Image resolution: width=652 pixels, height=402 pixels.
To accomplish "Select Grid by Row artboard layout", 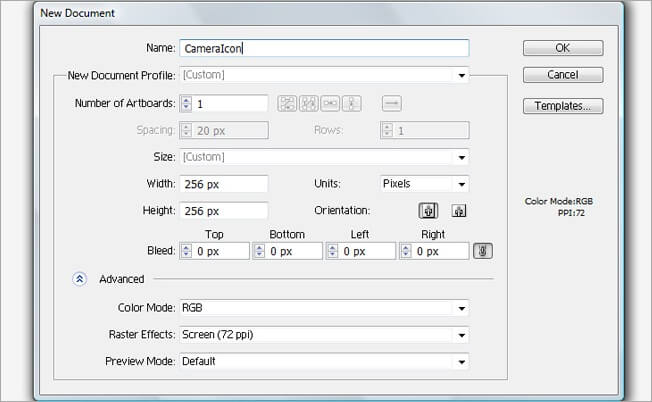I will [x=287, y=103].
